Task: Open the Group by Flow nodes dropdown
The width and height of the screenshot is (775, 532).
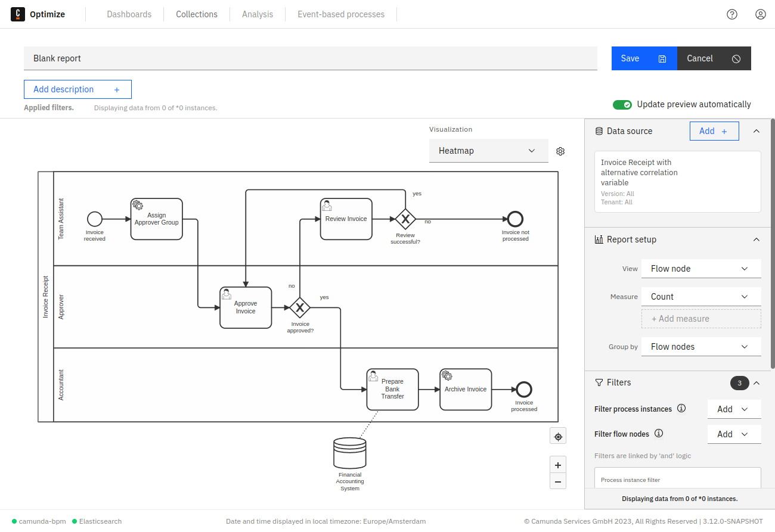Action: [x=701, y=346]
